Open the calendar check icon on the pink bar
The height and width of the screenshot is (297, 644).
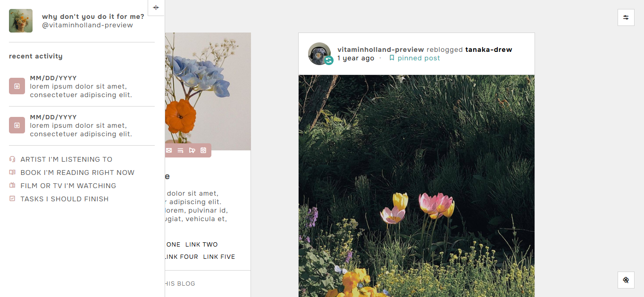(x=203, y=150)
